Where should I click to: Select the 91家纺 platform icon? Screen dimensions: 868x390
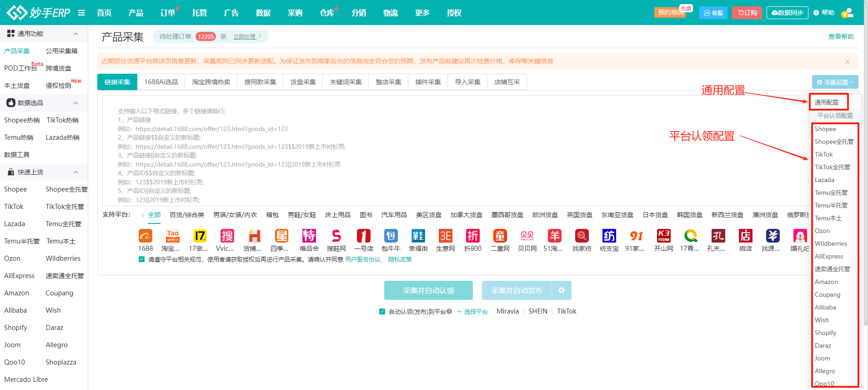tap(637, 236)
